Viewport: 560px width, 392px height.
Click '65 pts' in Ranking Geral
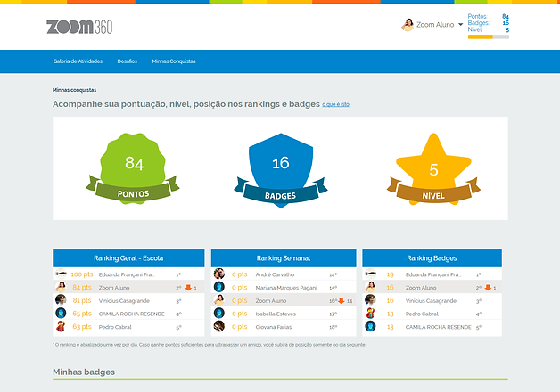coord(82,314)
